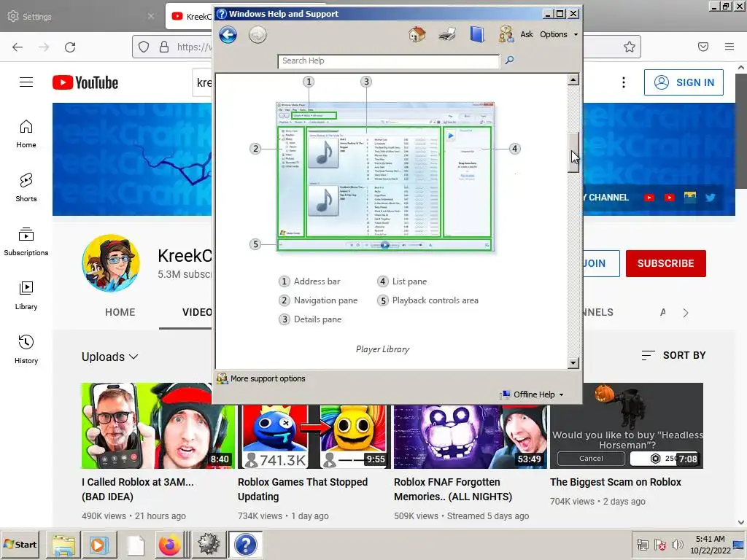Click the Help scrollbar up arrow
747x560 pixels.
coord(573,79)
